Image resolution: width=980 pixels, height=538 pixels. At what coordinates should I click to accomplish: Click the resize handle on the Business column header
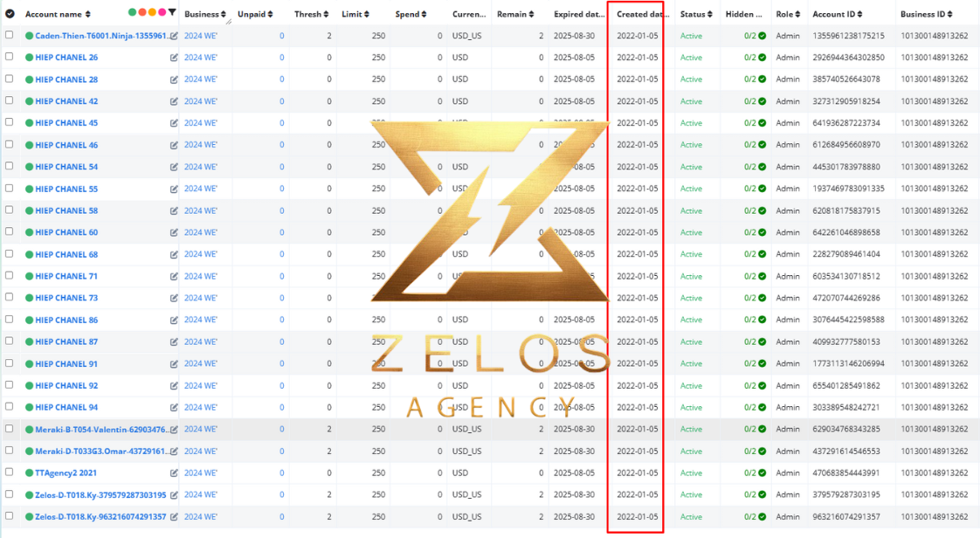(228, 21)
